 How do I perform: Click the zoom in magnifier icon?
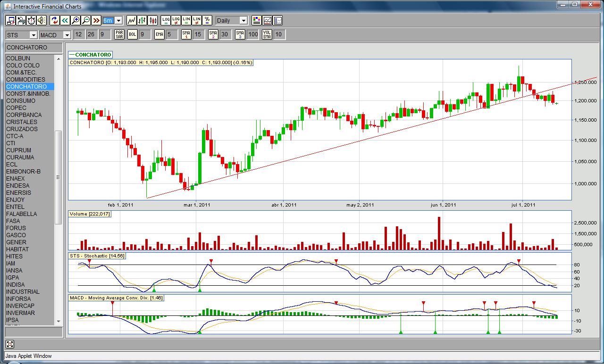(x=75, y=20)
